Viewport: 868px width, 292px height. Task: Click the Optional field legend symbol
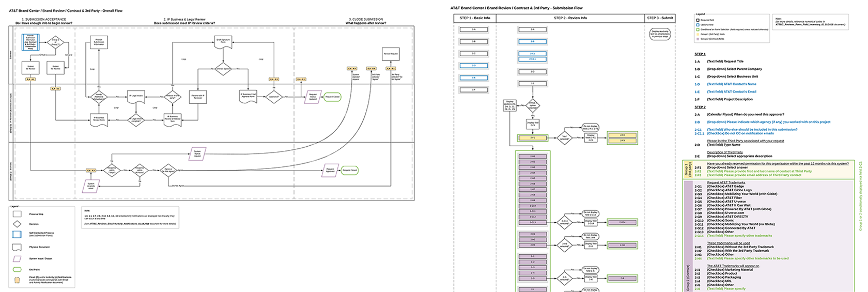pos(698,24)
